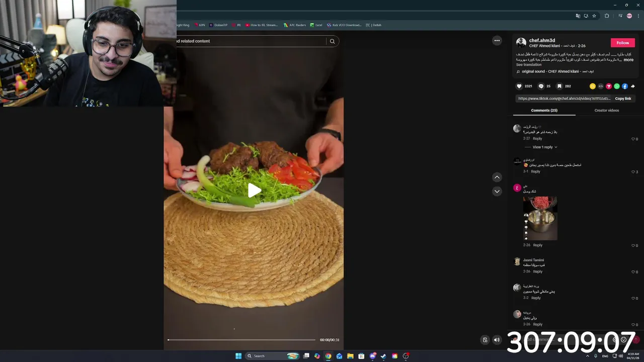Reply to the first comment dated 2-27

[537, 139]
